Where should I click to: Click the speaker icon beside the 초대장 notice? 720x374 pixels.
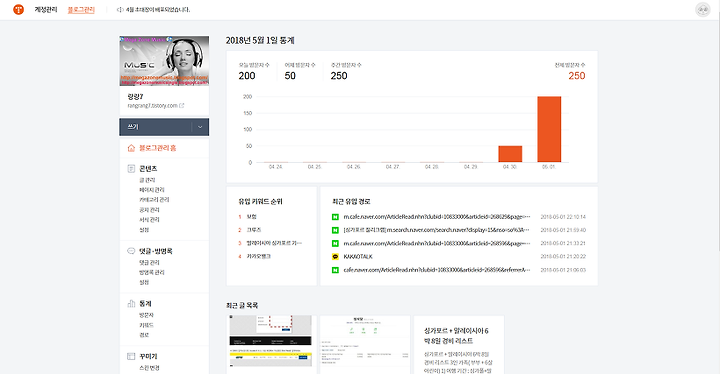[120, 10]
